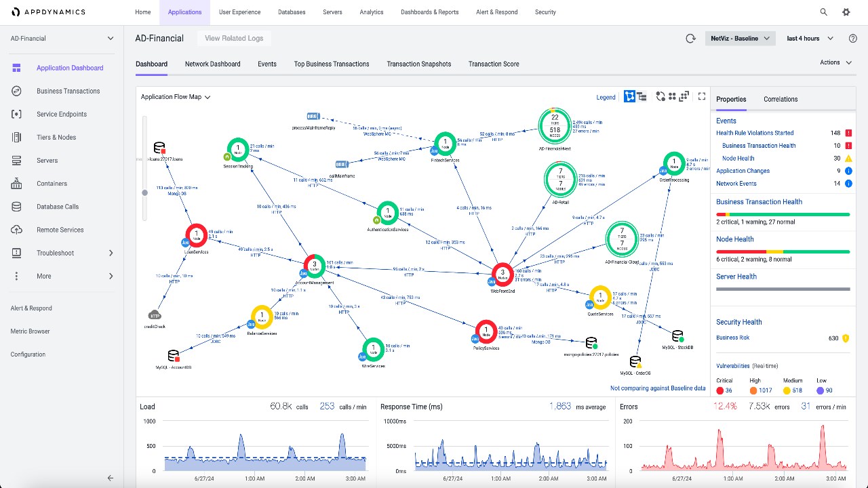Click the 12.4% error rate value
Image resolution: width=868 pixels, height=488 pixels.
pos(725,407)
